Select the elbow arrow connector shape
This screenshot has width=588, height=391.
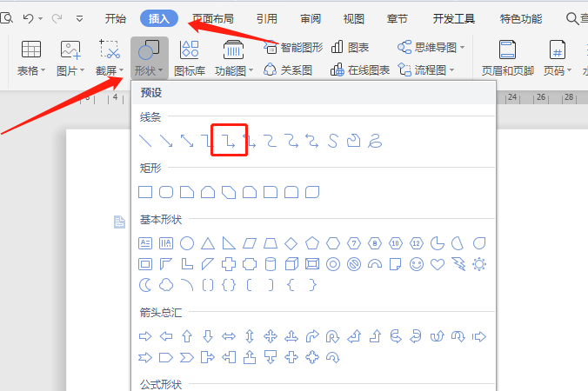[229, 141]
